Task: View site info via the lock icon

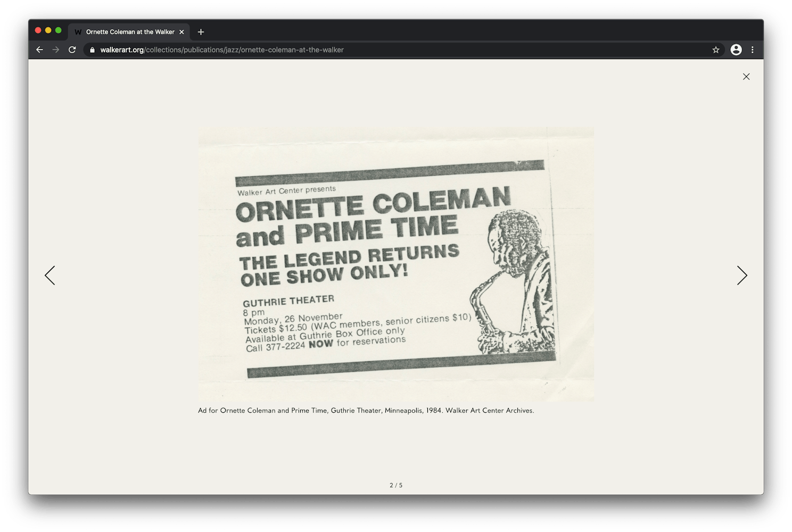Action: click(x=92, y=50)
